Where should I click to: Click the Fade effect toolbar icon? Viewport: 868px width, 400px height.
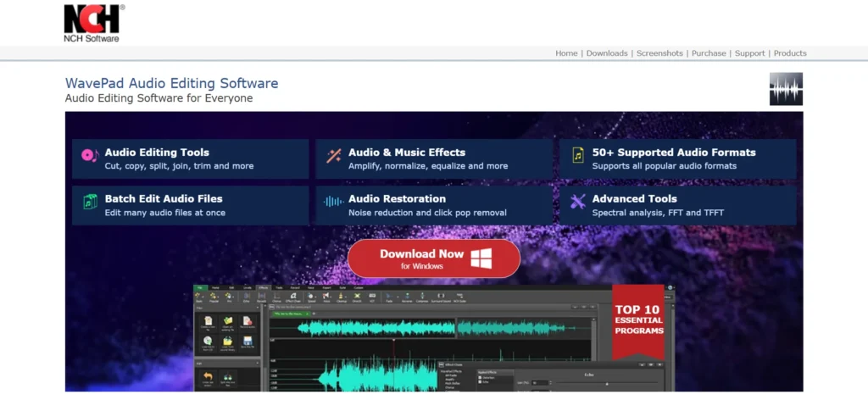click(389, 296)
